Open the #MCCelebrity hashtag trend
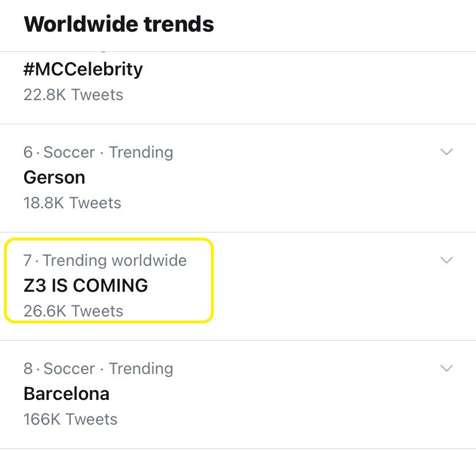 tap(83, 70)
